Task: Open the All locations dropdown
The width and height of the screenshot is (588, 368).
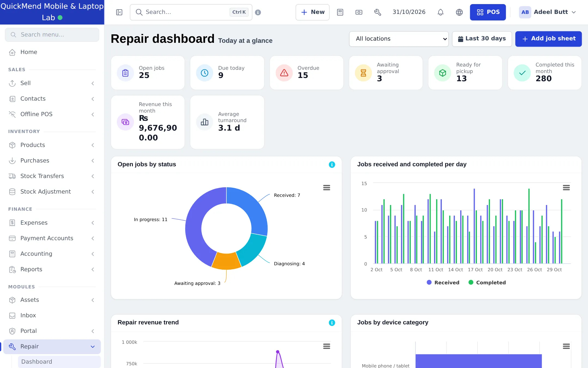Action: point(399,39)
